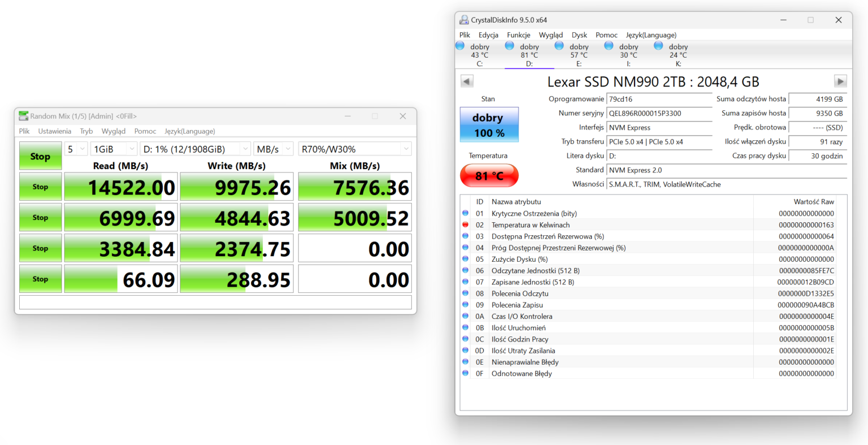Click the right arrow to view the next disk
Image resolution: width=868 pixels, height=445 pixels.
coord(840,81)
